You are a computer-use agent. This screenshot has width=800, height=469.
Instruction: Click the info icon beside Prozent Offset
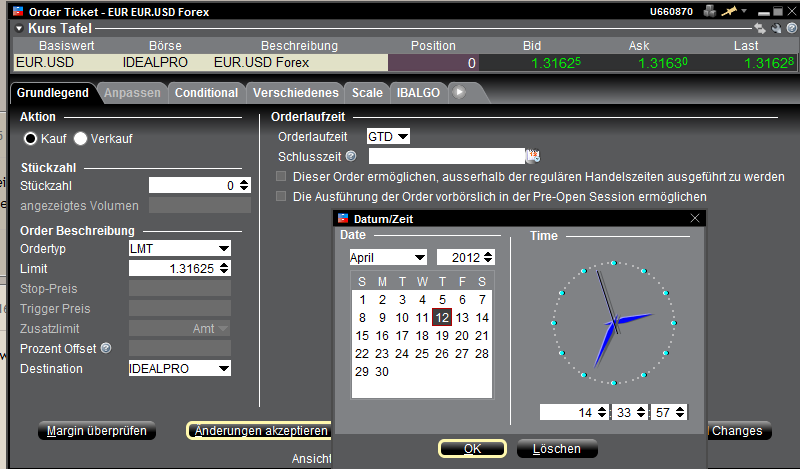pos(105,348)
